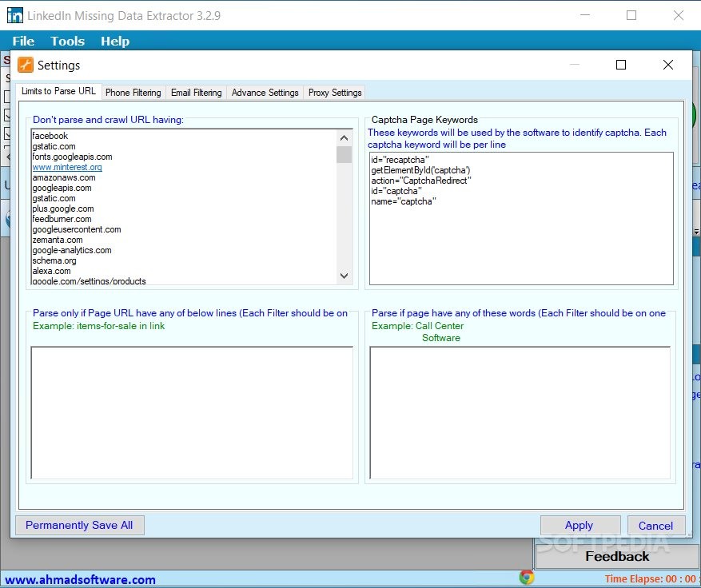Screen dimensions: 701x588
Task: Click the www.minterest.org link in list
Action: point(67,167)
